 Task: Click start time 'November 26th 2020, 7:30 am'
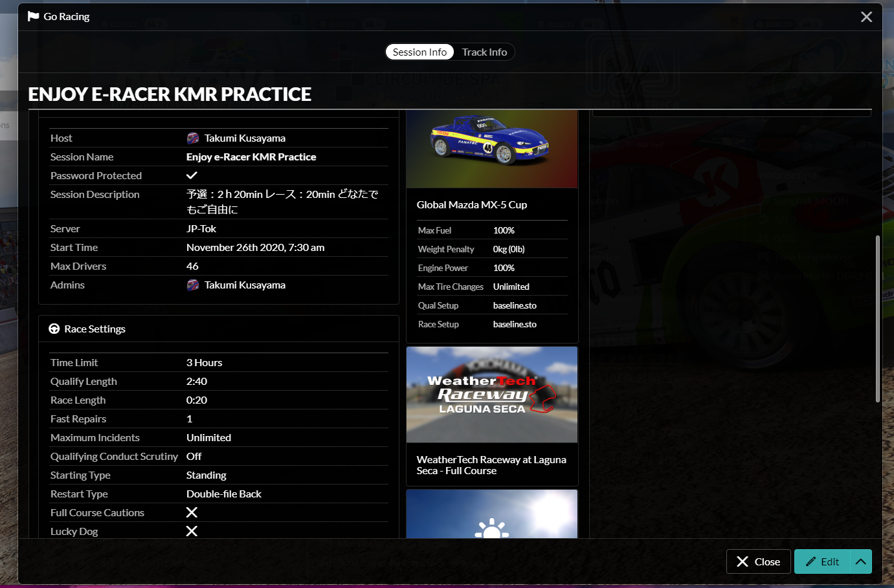pos(256,247)
